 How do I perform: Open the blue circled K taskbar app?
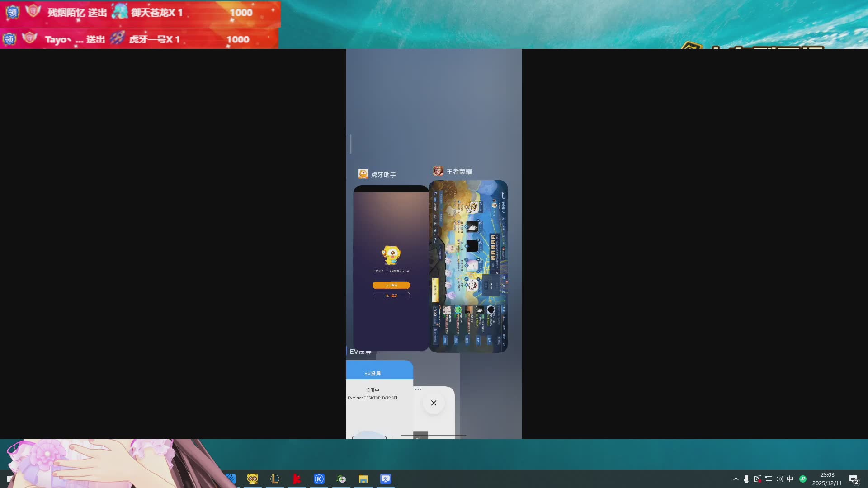(x=319, y=479)
